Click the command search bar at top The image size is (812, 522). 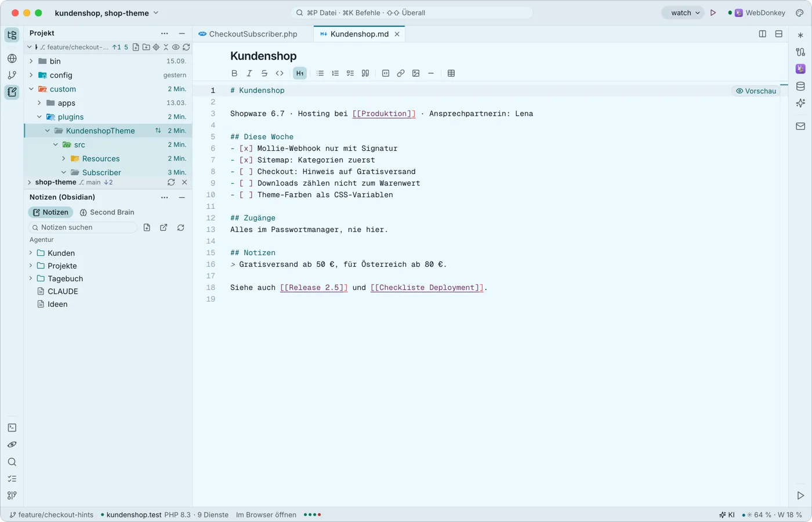coord(412,13)
